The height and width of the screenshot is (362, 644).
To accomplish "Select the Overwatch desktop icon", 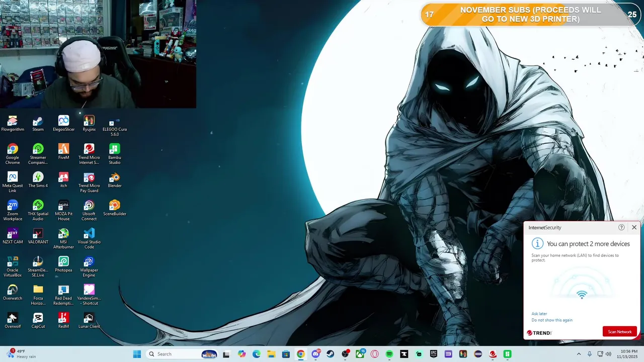I will 13,293.
